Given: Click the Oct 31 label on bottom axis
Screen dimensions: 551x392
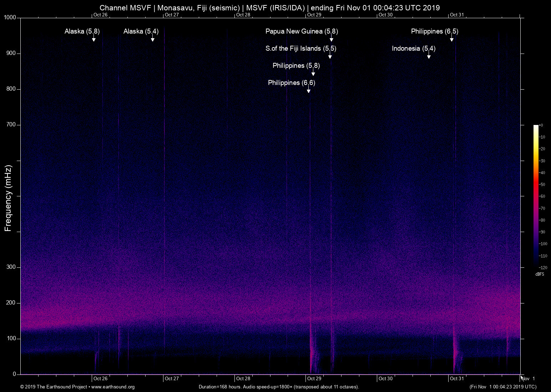Looking at the screenshot, I should point(457,378).
